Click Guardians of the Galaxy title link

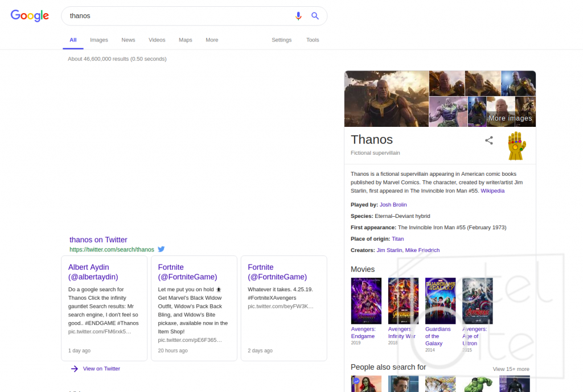[x=438, y=336]
